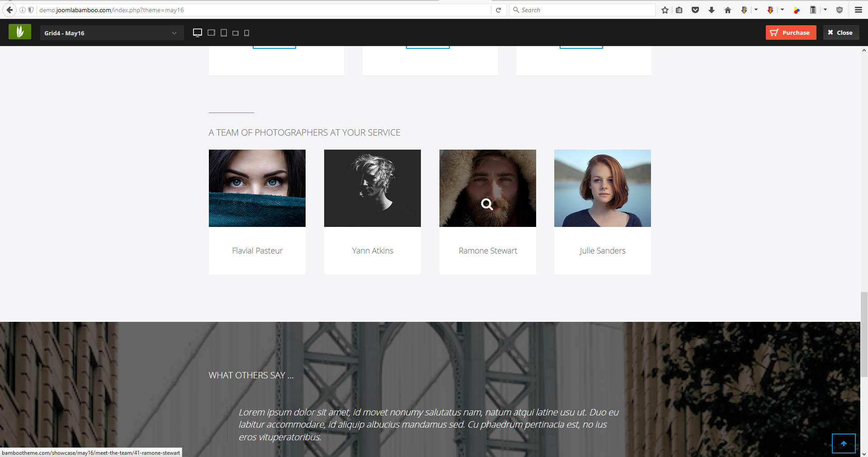Expand blue download helper dropdown arrow
868x457 pixels.
pyautogui.click(x=756, y=9)
